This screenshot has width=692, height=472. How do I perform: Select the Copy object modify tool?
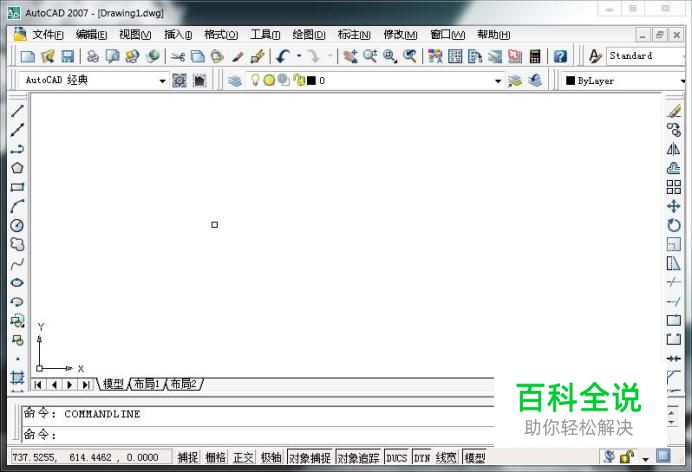tap(673, 130)
